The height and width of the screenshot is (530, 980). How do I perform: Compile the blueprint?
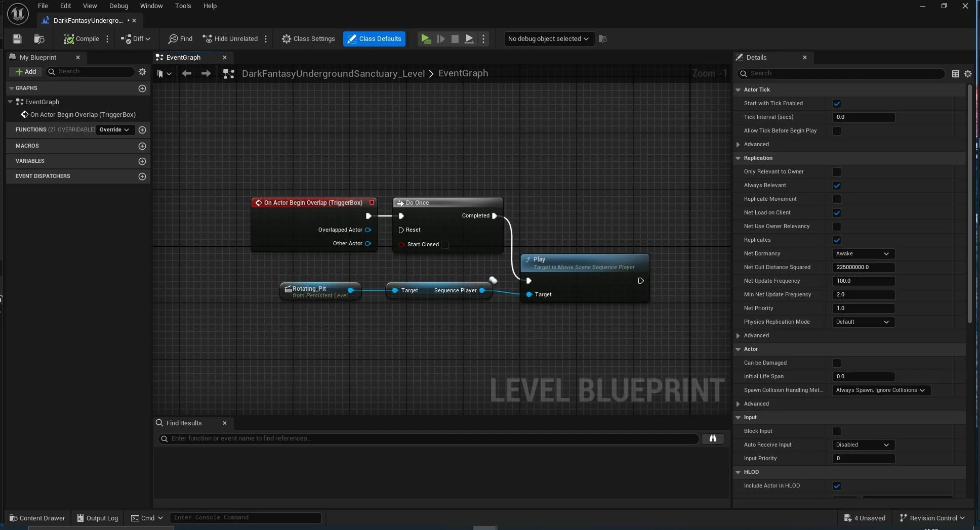point(82,38)
